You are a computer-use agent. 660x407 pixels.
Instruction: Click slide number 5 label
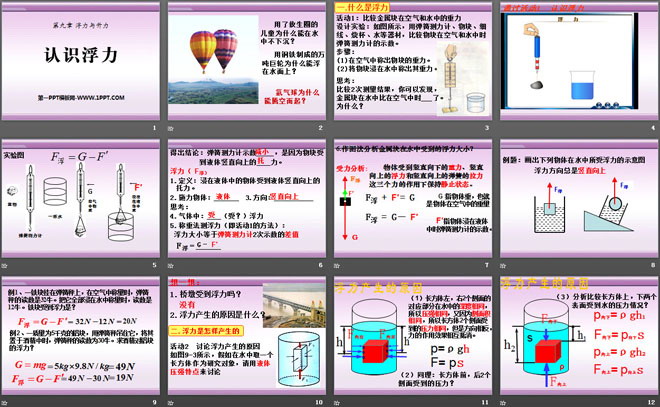coord(154,265)
